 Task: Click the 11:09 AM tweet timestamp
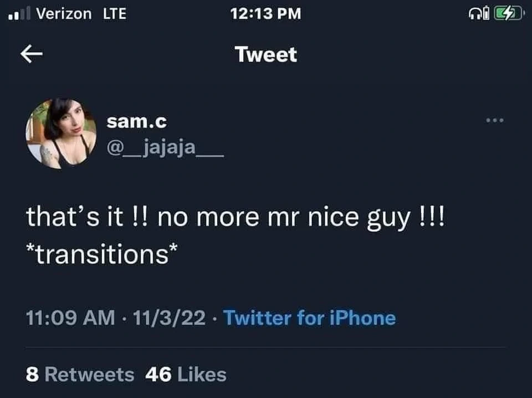[x=71, y=318]
